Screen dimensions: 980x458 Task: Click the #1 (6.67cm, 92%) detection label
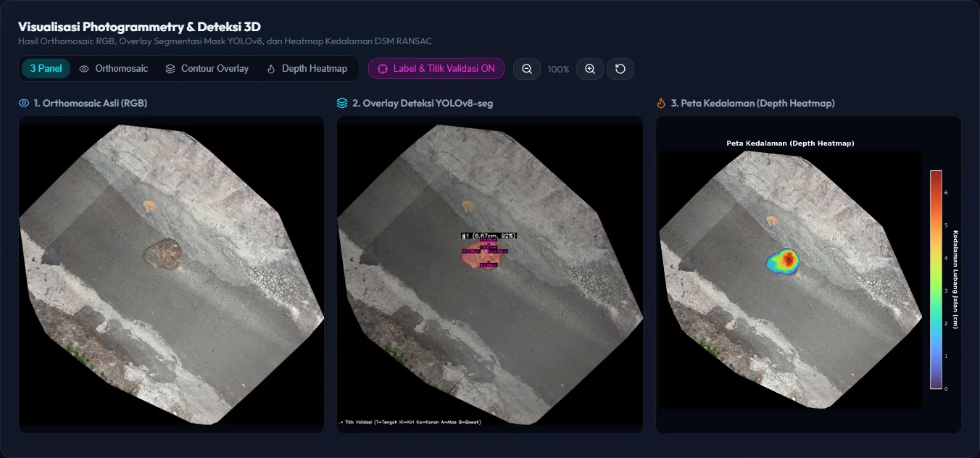(x=489, y=236)
